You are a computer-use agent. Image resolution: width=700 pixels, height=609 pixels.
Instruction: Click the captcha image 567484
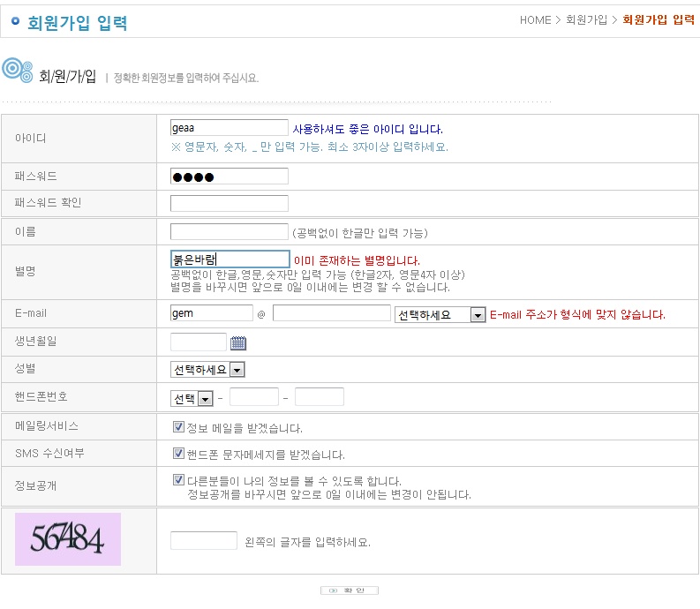pos(68,538)
